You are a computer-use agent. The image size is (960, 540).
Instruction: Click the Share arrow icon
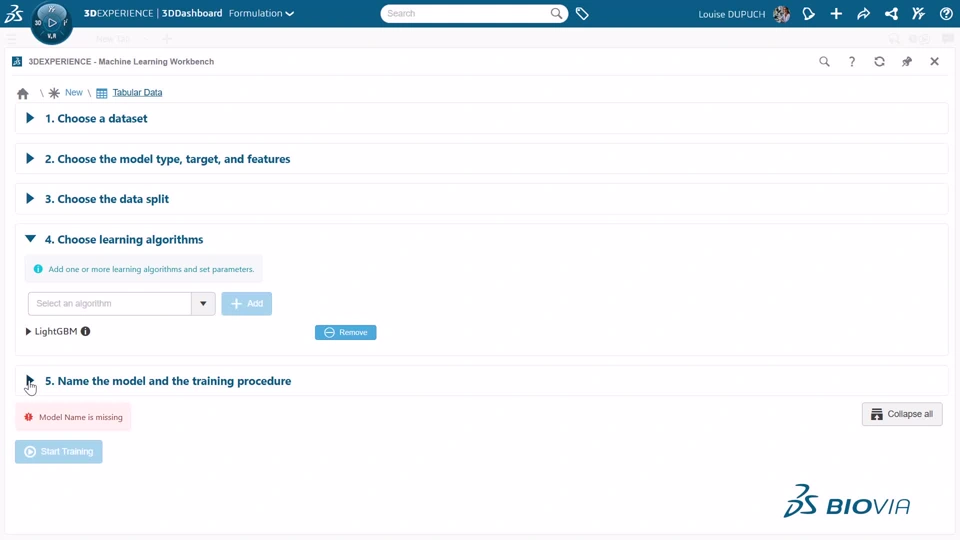pyautogui.click(x=863, y=13)
